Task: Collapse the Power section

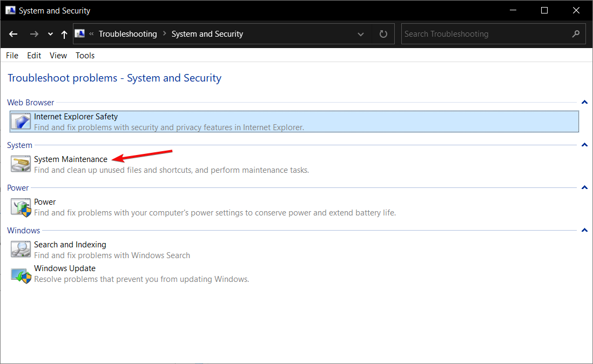Action: [x=584, y=188]
